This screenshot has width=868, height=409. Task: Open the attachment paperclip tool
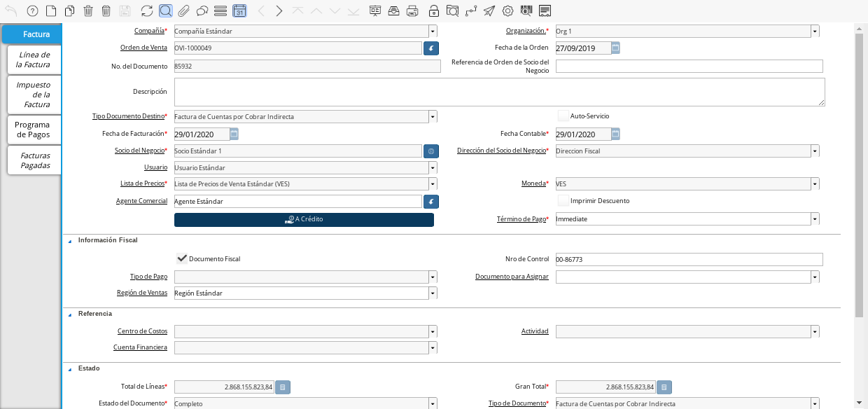pos(183,11)
